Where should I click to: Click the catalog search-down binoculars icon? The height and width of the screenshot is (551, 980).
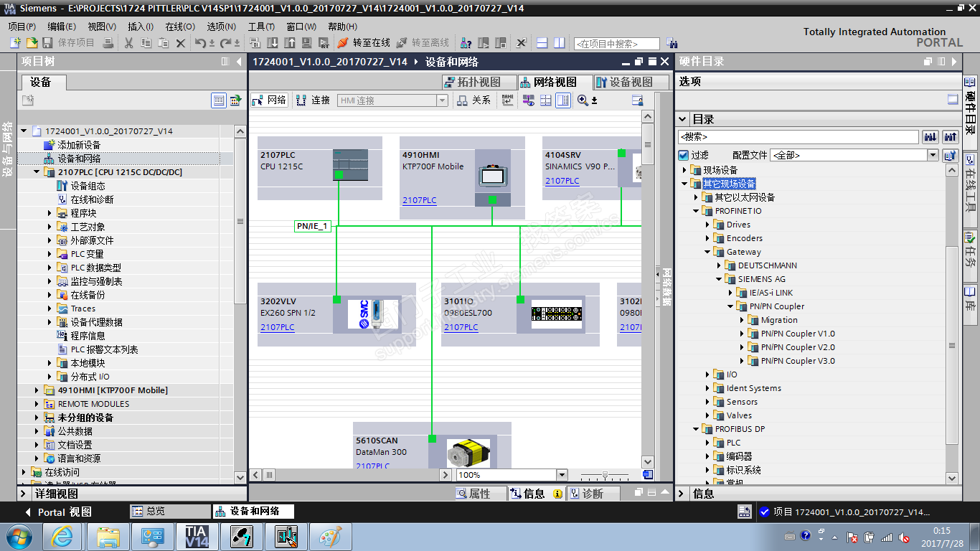(930, 136)
